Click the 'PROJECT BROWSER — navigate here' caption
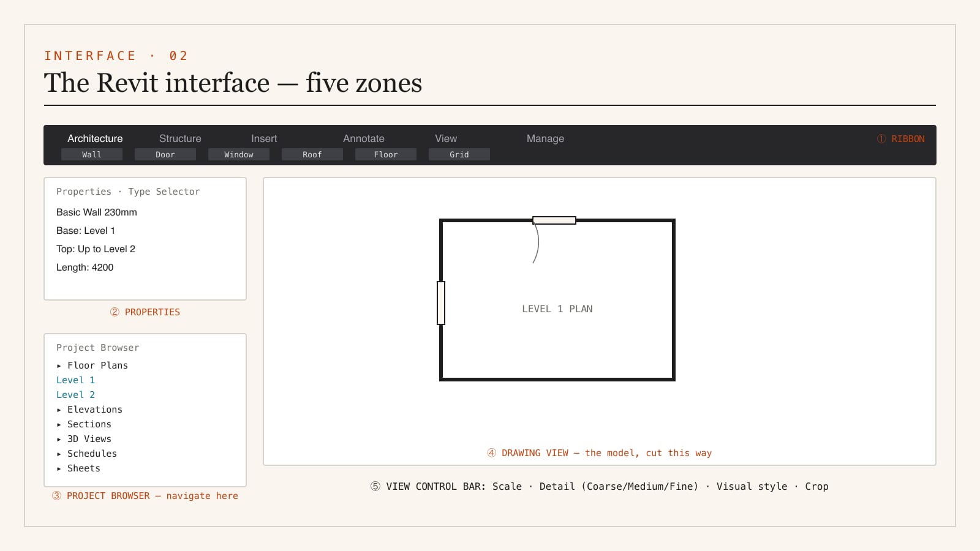This screenshot has width=980, height=551. 145,496
